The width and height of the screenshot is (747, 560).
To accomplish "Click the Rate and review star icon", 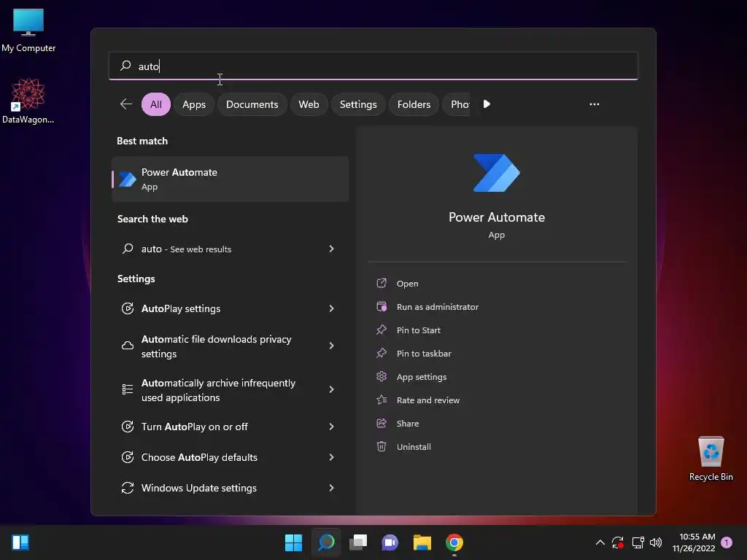I will 381,400.
